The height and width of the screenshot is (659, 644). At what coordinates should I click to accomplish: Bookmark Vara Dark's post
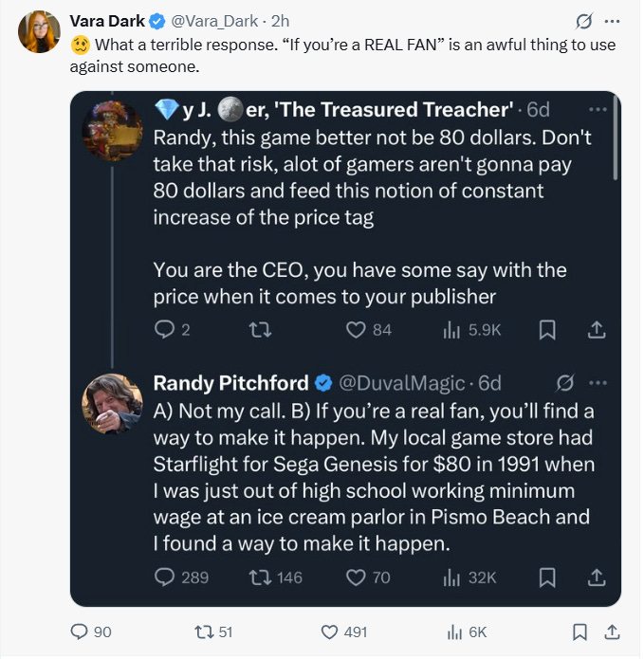pyautogui.click(x=580, y=632)
